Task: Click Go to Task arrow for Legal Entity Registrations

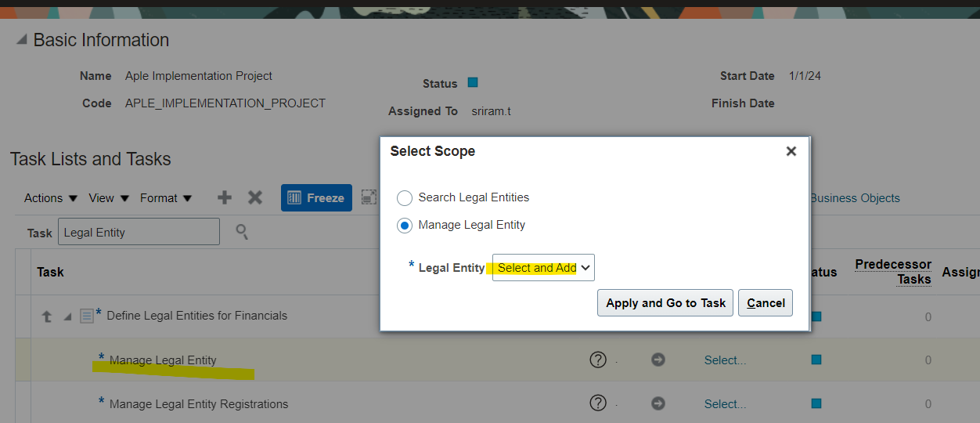Action: coord(658,403)
